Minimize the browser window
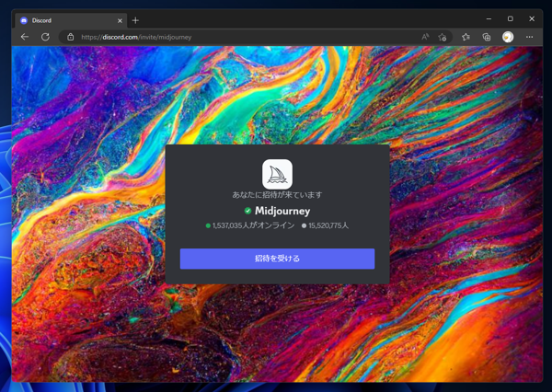This screenshot has width=552, height=392. click(x=489, y=18)
